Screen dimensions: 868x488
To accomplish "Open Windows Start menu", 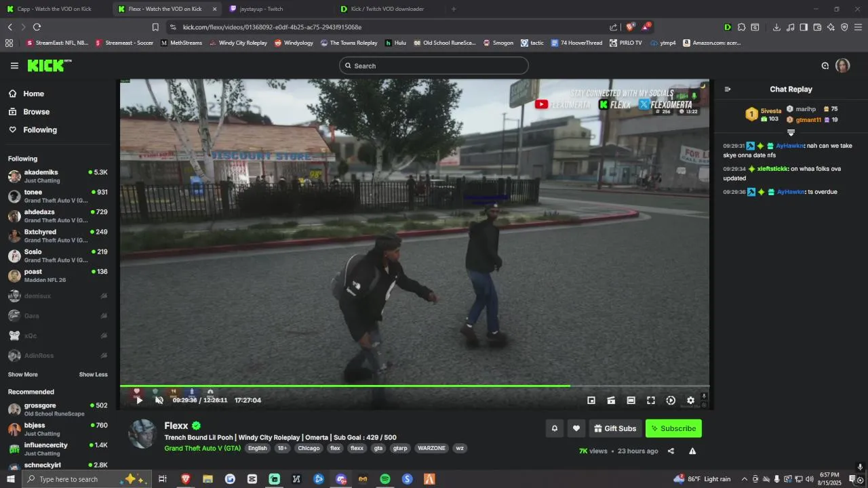I will coord(10,479).
